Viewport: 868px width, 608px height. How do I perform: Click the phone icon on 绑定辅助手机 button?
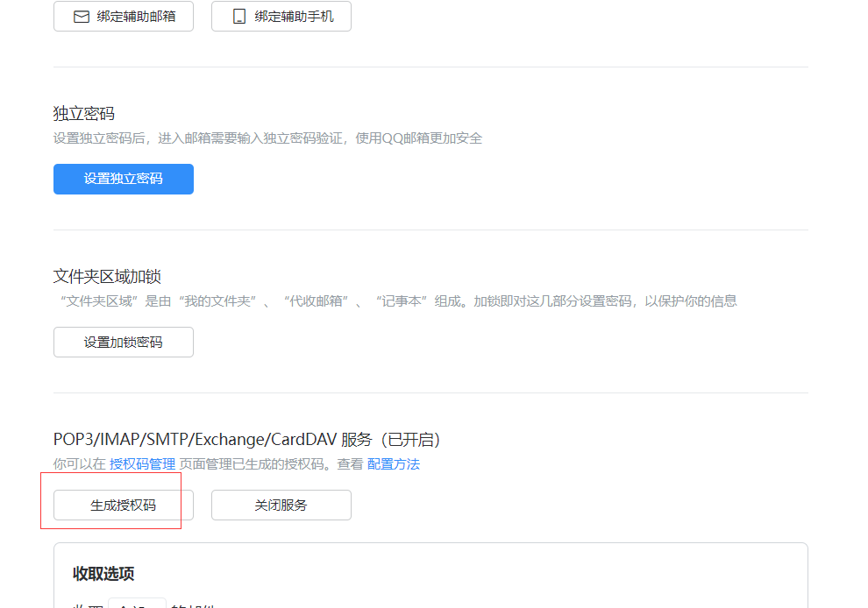click(238, 16)
